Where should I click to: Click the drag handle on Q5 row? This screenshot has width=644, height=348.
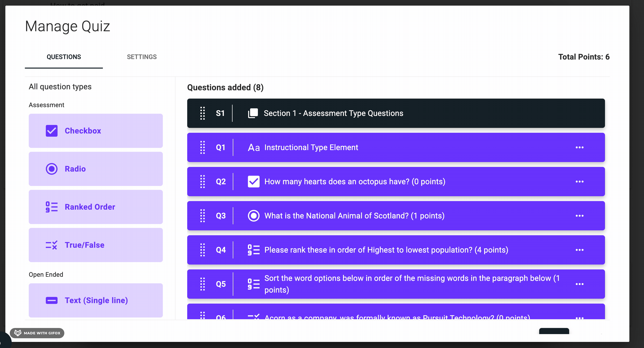[x=203, y=284]
